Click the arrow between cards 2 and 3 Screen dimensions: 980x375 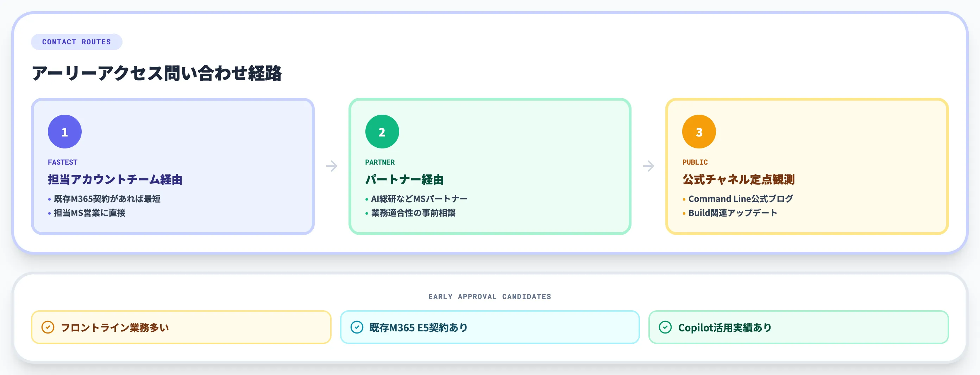(x=648, y=166)
